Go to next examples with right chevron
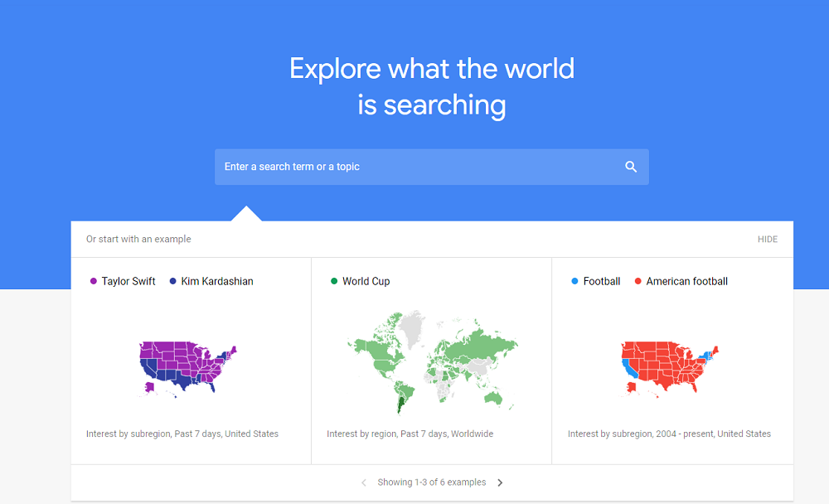The width and height of the screenshot is (829, 504). [x=500, y=482]
